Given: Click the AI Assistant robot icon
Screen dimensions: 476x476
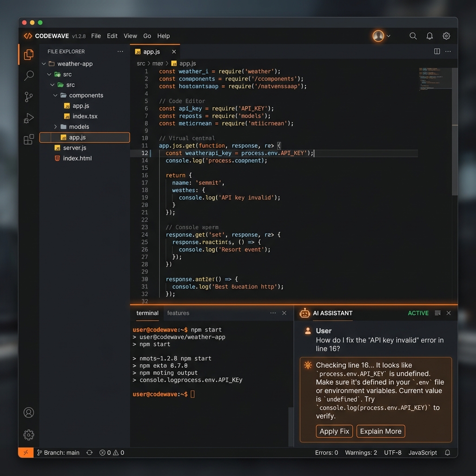Looking at the screenshot, I should pyautogui.click(x=304, y=313).
